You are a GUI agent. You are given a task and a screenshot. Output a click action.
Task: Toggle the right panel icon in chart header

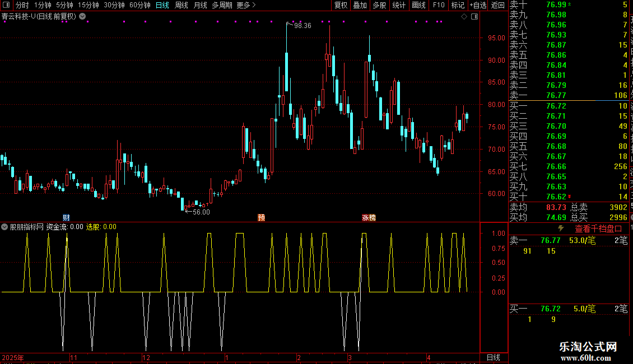pyautogui.click(x=475, y=17)
